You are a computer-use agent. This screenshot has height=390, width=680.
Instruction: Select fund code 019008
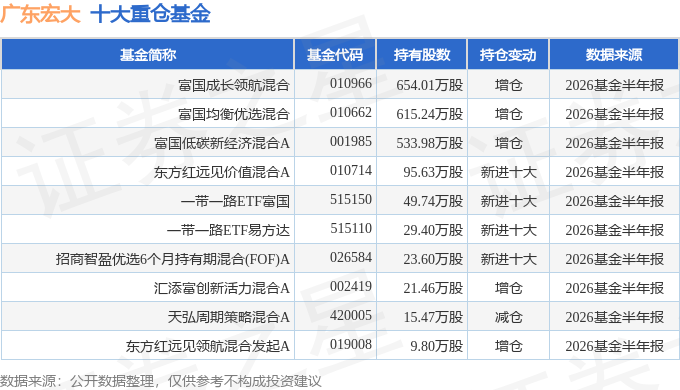point(351,345)
